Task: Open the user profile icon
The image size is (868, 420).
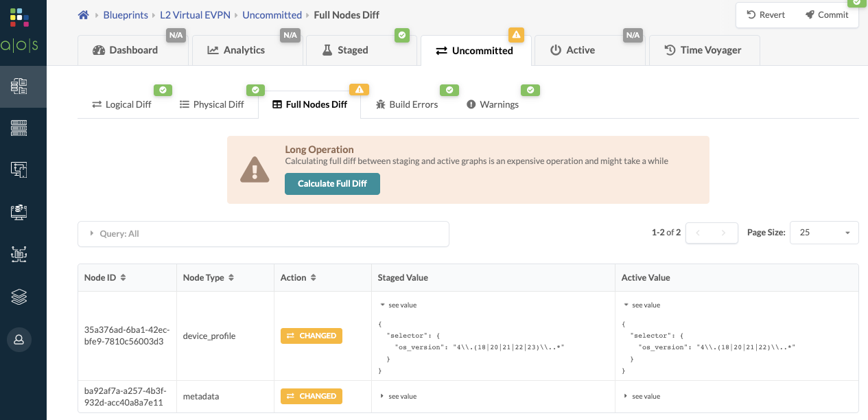Action: pos(19,340)
